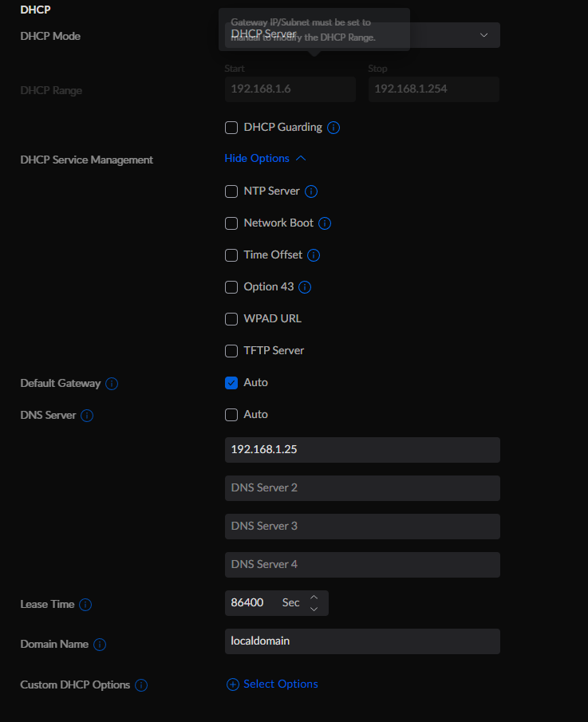Viewport: 588px width, 722px height.
Task: Click the Lease Time value 86400
Action: pos(247,603)
